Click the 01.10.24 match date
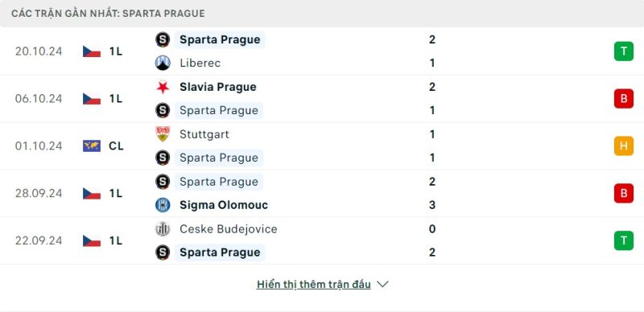This screenshot has height=312, width=644. pos(39,146)
